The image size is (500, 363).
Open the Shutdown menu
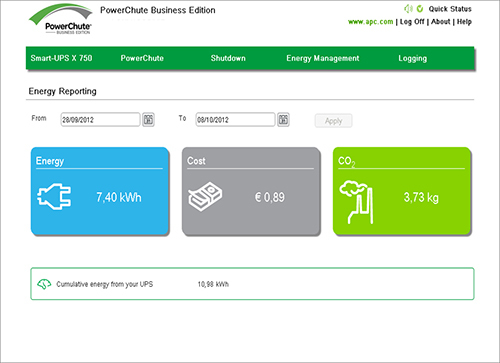point(228,58)
